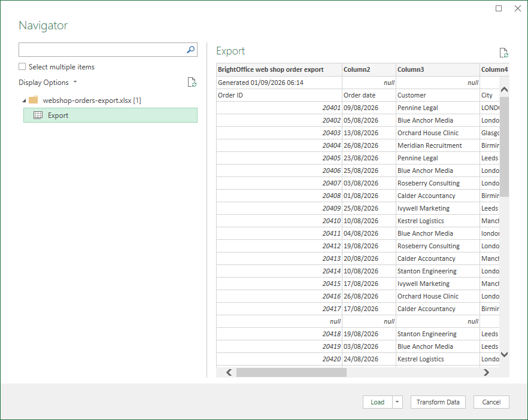The height and width of the screenshot is (420, 528).
Task: Click the date 24/08/2026 cell
Action: coord(369,359)
